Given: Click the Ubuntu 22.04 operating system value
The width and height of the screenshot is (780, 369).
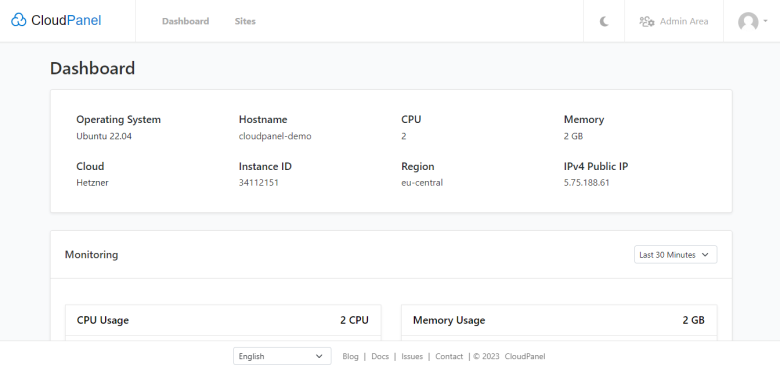Looking at the screenshot, I should click(x=104, y=136).
